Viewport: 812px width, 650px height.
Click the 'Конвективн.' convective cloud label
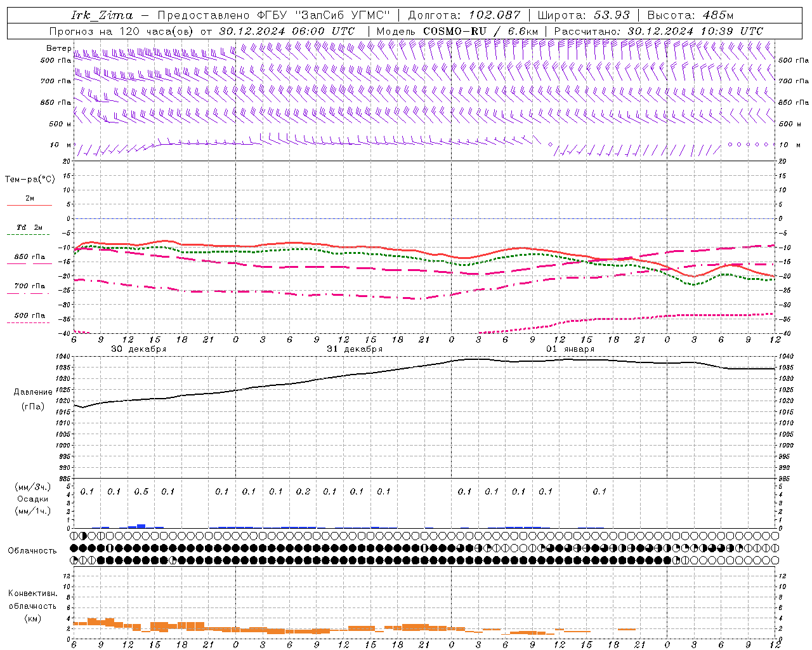pos(32,594)
